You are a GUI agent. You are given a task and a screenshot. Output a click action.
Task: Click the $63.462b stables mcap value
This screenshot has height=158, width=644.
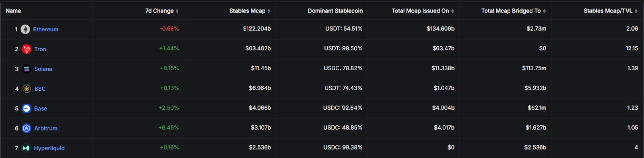click(x=258, y=48)
